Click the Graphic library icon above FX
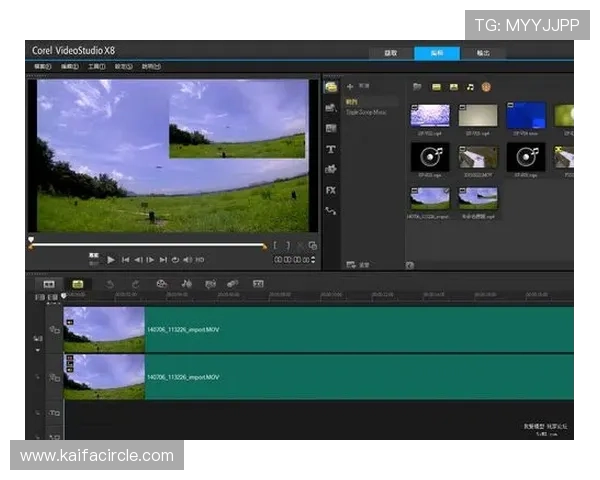The width and height of the screenshot is (600, 480). pyautogui.click(x=331, y=169)
